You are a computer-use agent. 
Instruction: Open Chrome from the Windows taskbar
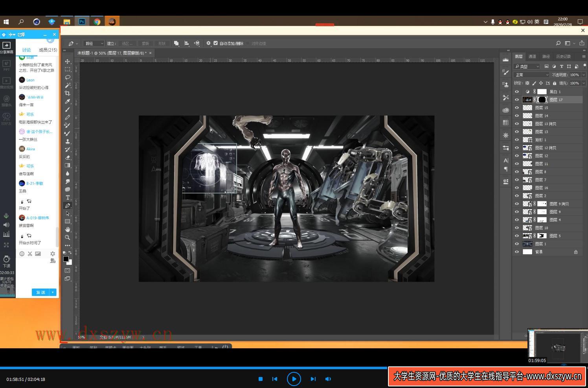click(97, 22)
